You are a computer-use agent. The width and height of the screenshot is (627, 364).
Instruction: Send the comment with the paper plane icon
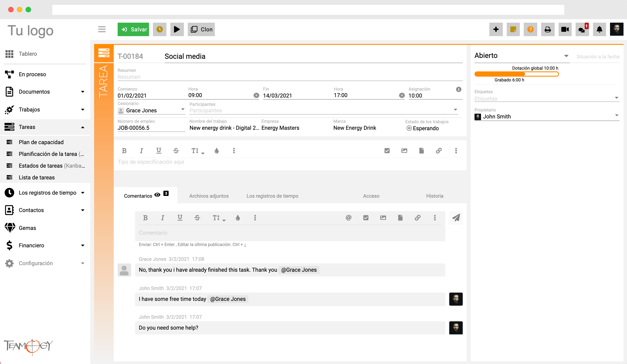pos(456,218)
